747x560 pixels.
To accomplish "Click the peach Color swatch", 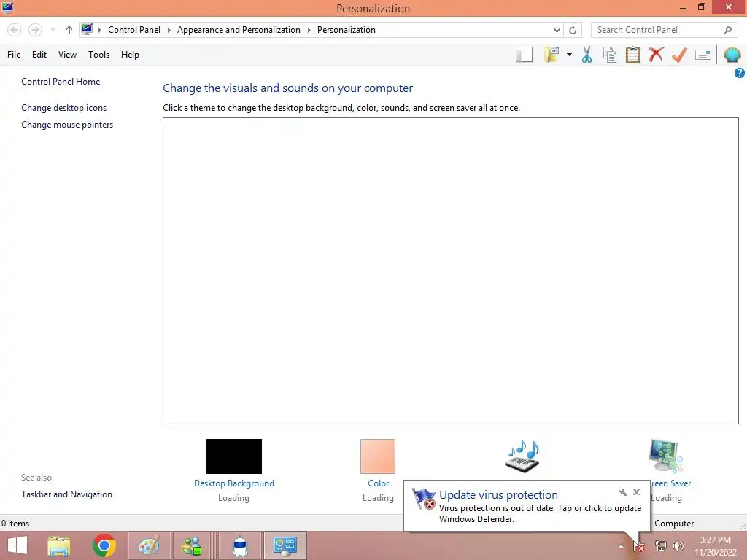I will coord(378,456).
